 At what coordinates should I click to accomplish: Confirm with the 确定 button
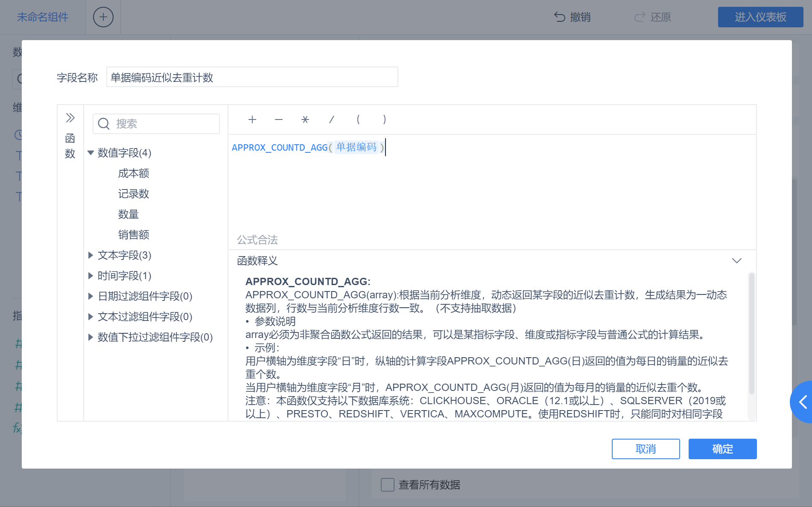tap(722, 449)
